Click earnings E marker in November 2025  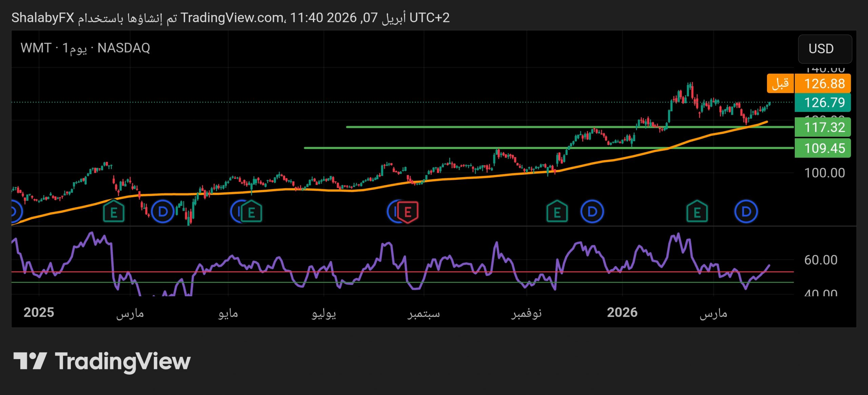click(x=557, y=212)
